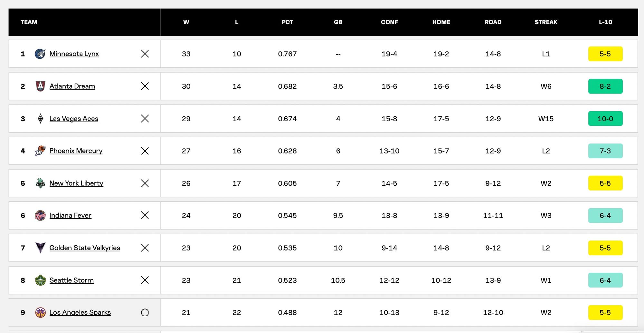The image size is (644, 333).
Task: Click the New York Liberty logo
Action: click(40, 183)
